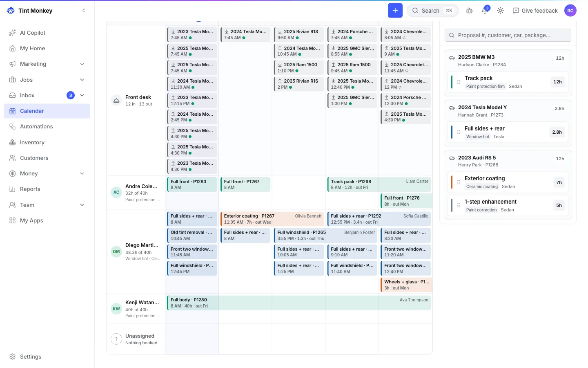The height and width of the screenshot is (368, 588).
Task: Open AI Copilot from the sidebar icon
Action: point(12,33)
